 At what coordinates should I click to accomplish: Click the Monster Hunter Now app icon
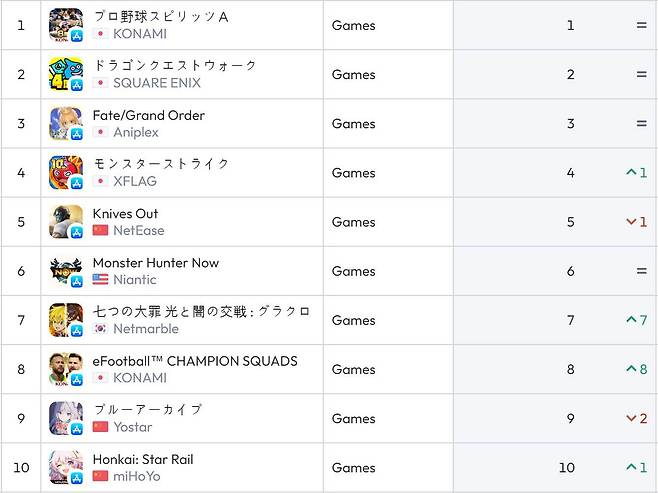pyautogui.click(x=66, y=271)
